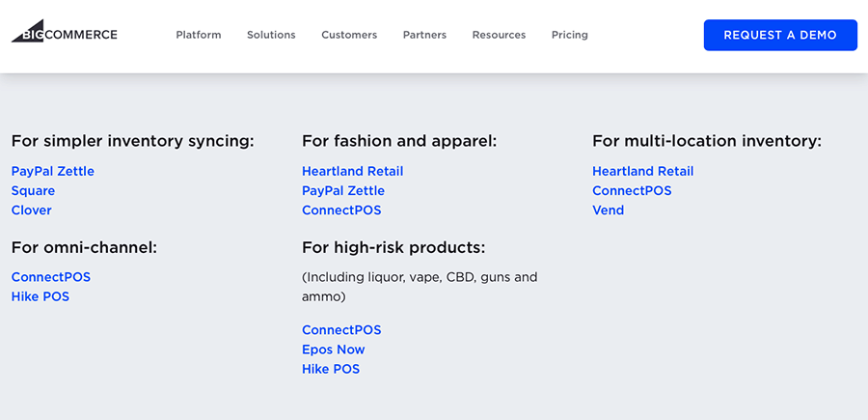
Task: Click the BigCommerce logo
Action: tap(65, 32)
